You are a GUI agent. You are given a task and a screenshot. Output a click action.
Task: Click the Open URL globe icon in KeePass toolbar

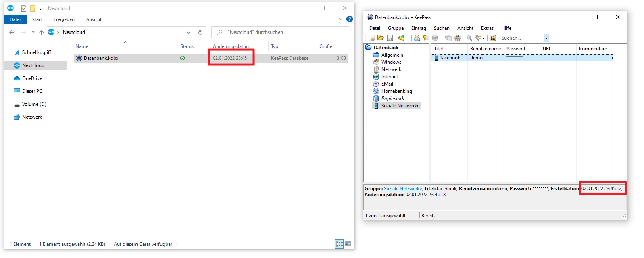(x=435, y=38)
